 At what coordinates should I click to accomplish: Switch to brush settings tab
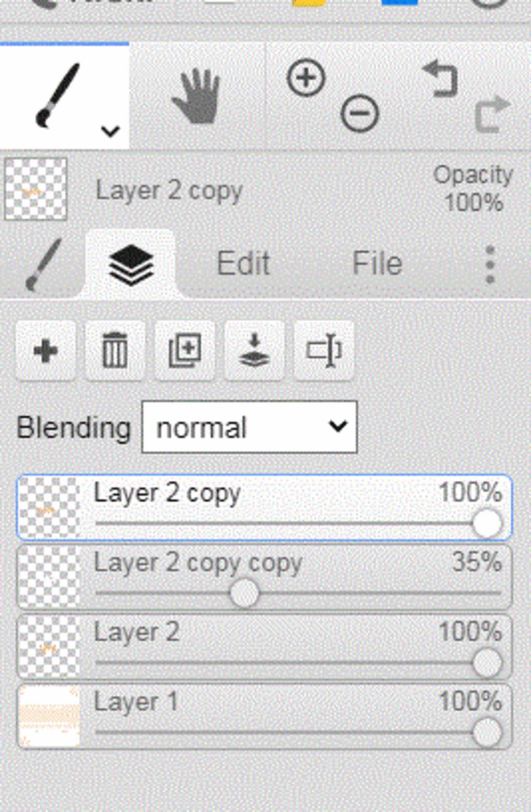click(43, 264)
